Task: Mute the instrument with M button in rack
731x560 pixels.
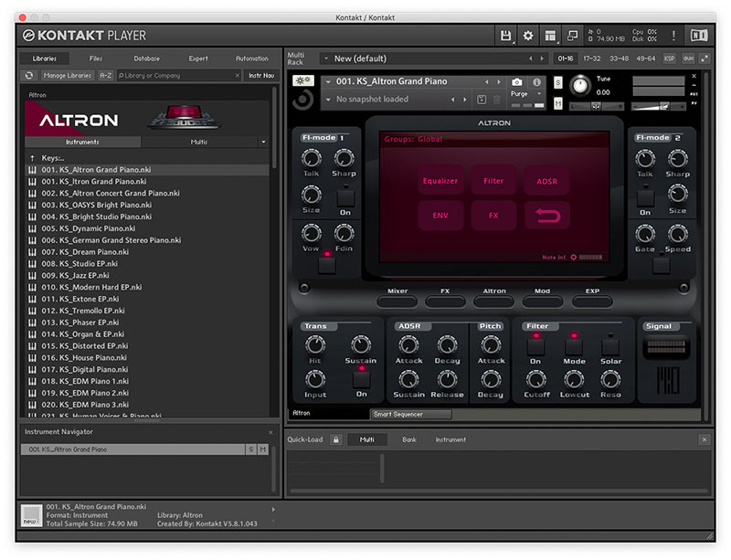Action: coord(557,103)
